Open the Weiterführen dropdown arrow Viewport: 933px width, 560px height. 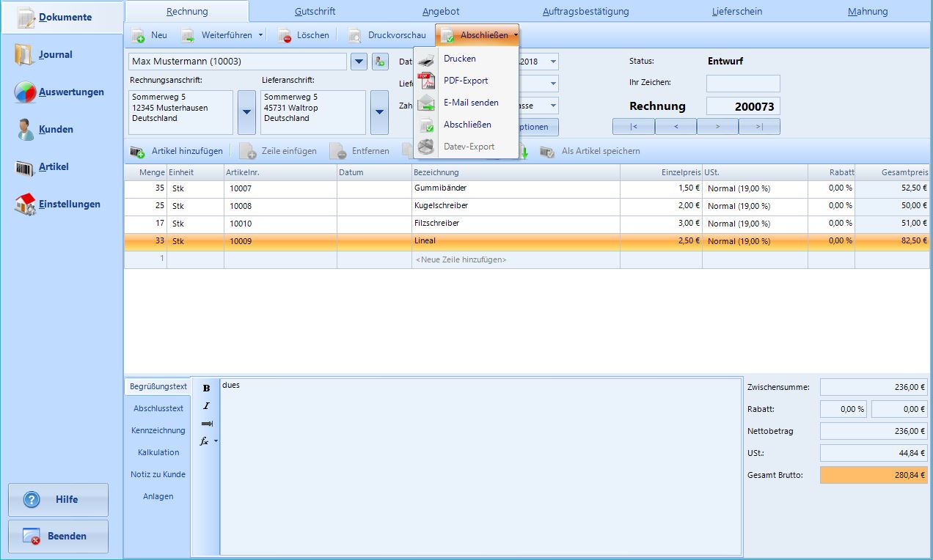point(260,35)
